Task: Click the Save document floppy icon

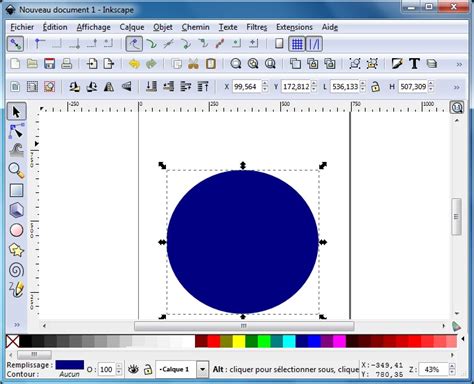Action: click(49, 64)
